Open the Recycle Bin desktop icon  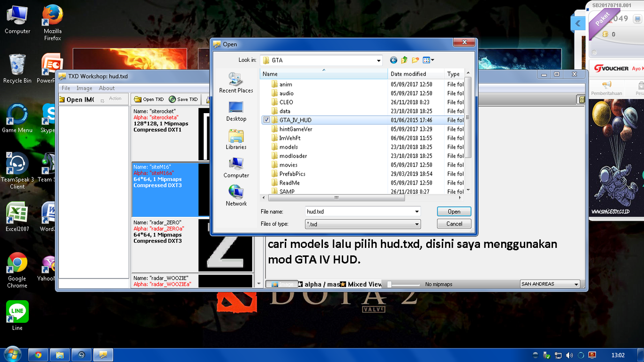click(x=17, y=68)
